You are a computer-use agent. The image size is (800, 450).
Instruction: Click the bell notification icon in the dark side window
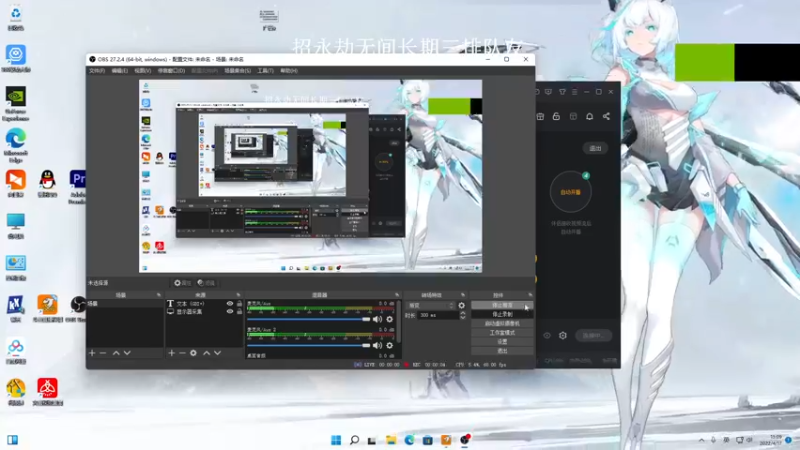(589, 116)
